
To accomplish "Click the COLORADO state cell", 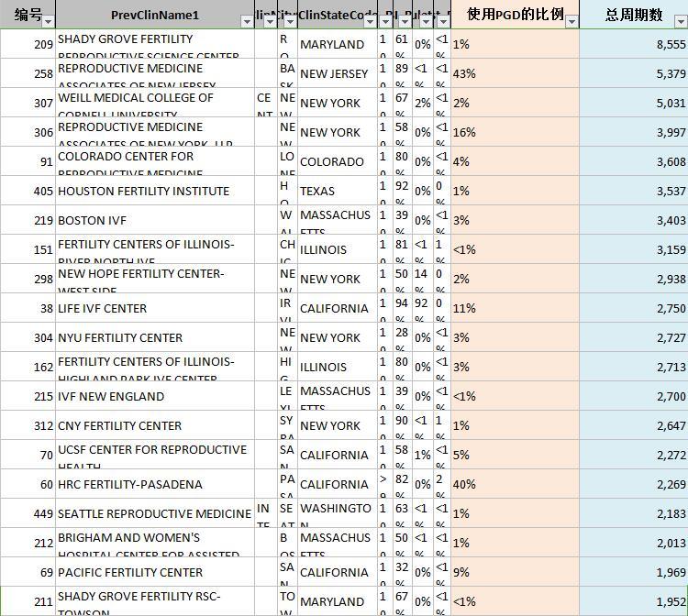I will click(338, 161).
